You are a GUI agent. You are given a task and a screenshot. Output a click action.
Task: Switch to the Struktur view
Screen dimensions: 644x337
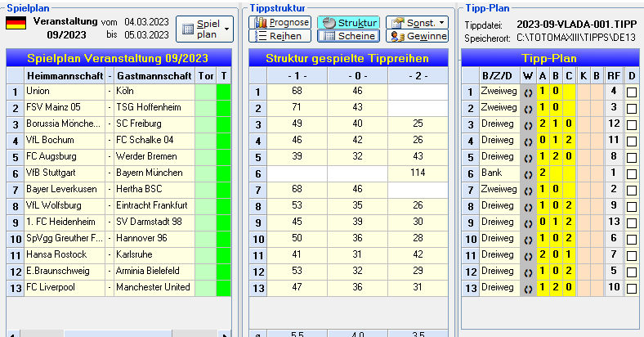348,23
